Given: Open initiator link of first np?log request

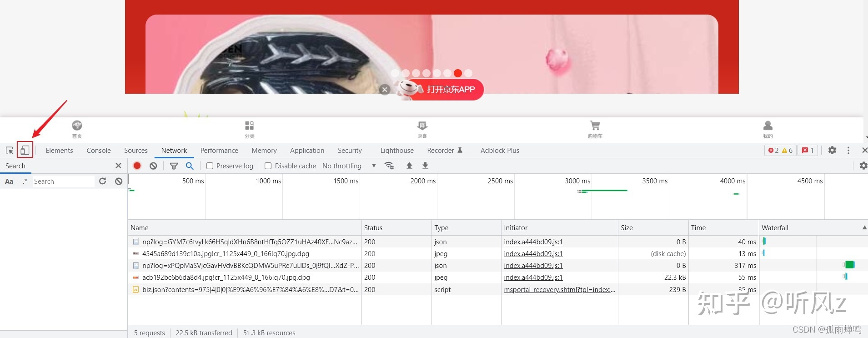Looking at the screenshot, I should point(533,242).
